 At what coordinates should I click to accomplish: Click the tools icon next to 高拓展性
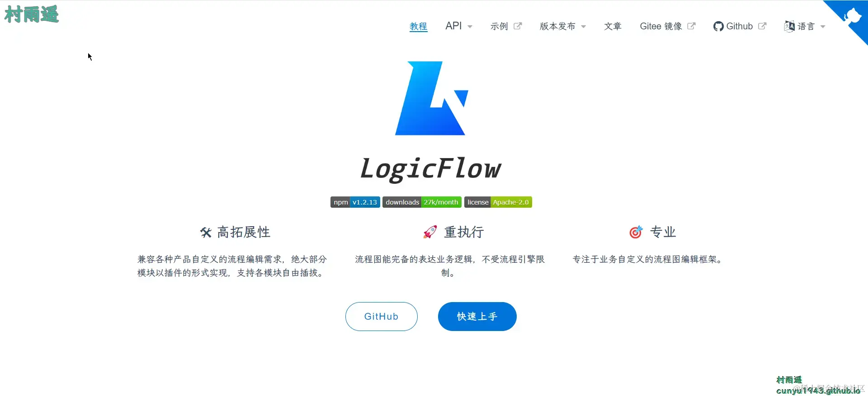[206, 233]
